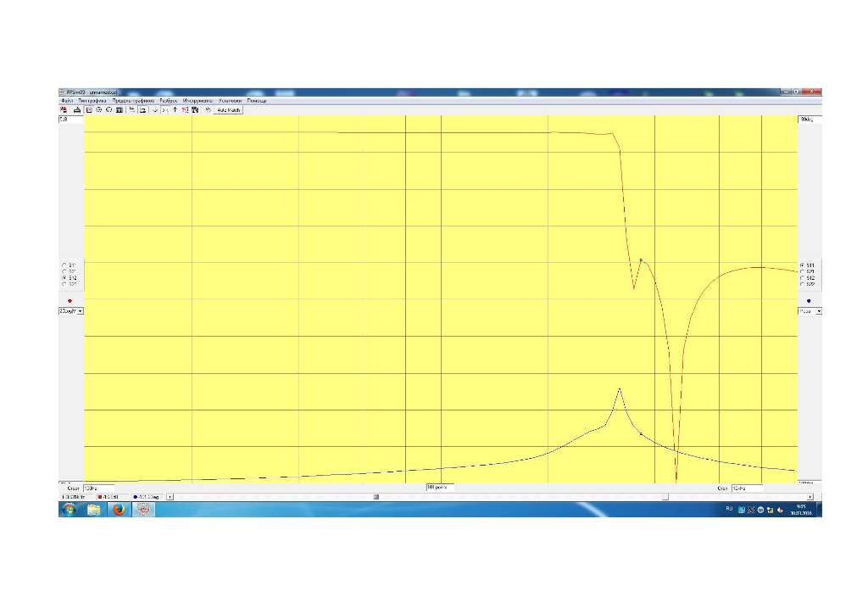This screenshot has width=868, height=614.
Task: Open the Файл menu
Action: (x=67, y=100)
